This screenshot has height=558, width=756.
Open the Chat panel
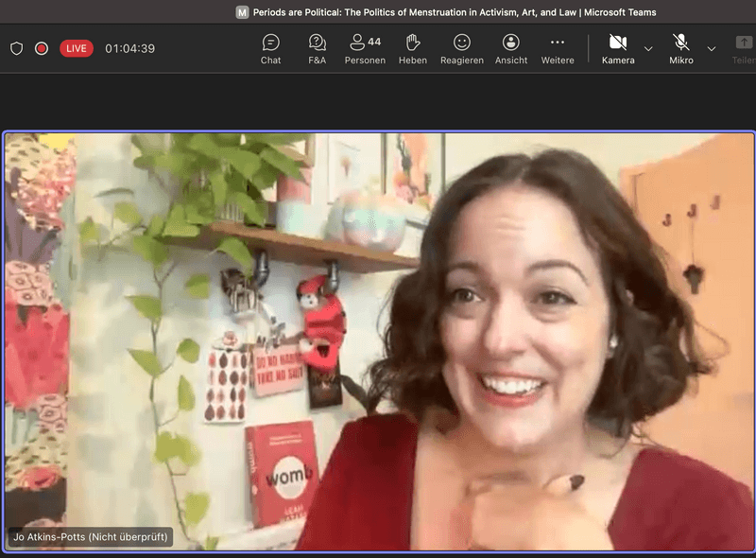coord(271,49)
